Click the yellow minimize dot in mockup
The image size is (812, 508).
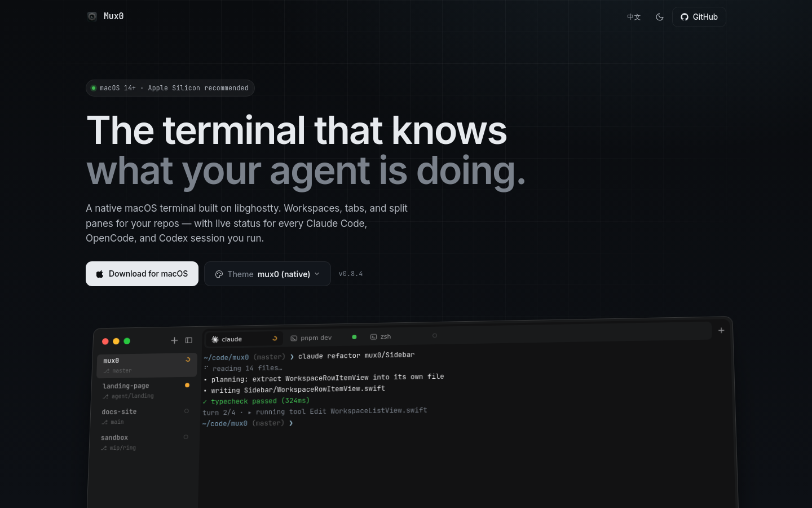[x=116, y=341]
